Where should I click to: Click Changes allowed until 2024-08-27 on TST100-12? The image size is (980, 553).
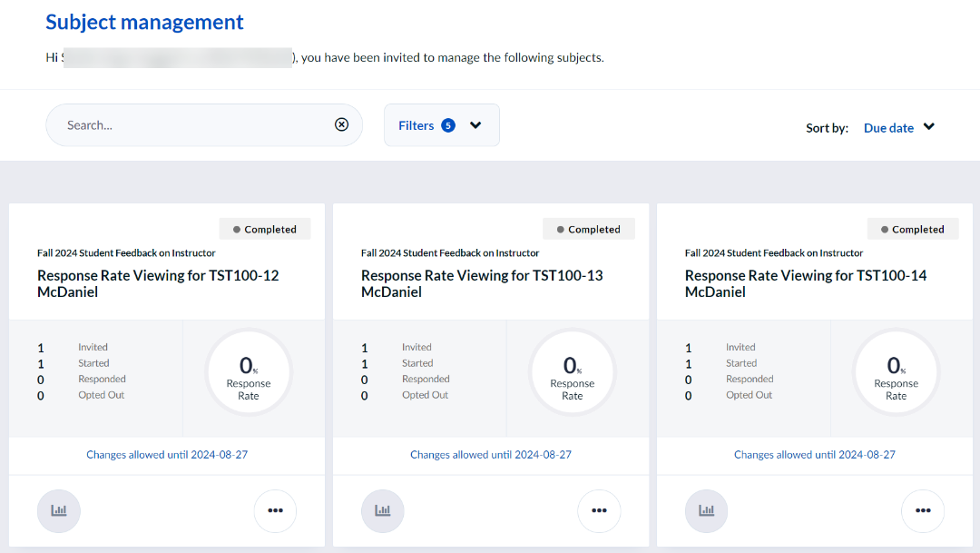coord(167,455)
